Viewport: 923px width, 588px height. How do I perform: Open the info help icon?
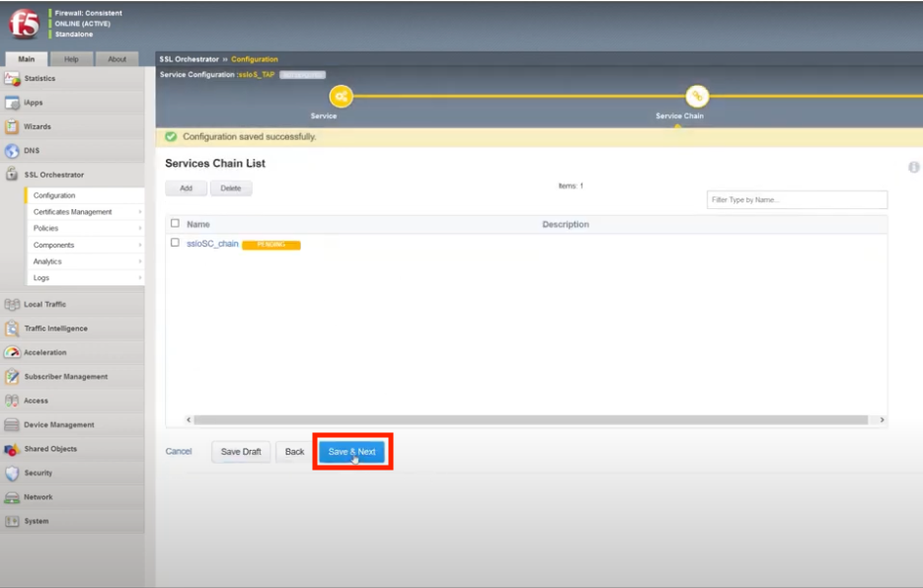[x=913, y=167]
